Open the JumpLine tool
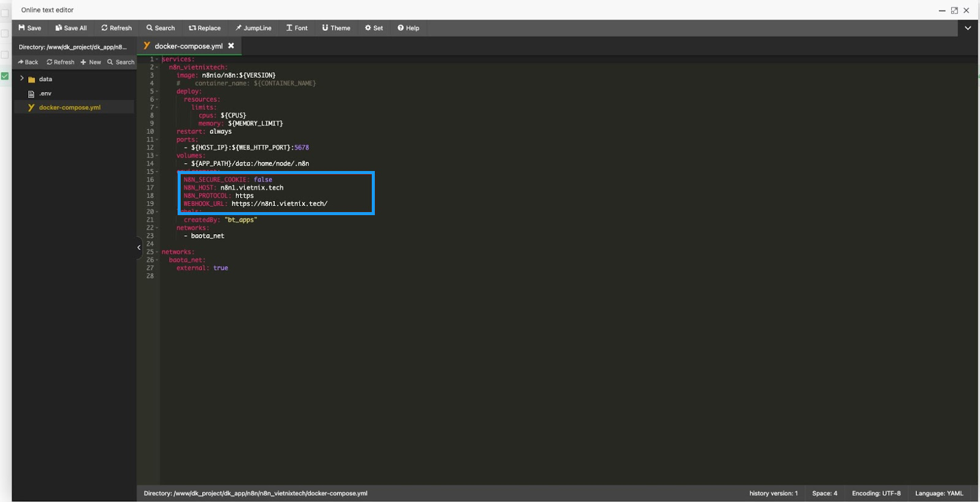Viewport: 980px width, 502px height. [254, 28]
